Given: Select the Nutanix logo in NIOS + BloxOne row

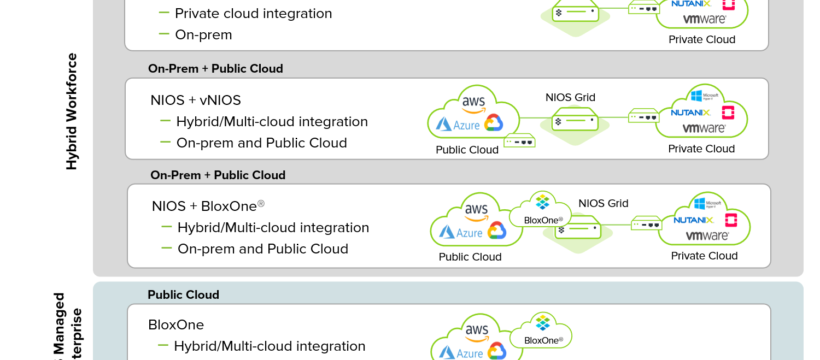Looking at the screenshot, I should 693,220.
